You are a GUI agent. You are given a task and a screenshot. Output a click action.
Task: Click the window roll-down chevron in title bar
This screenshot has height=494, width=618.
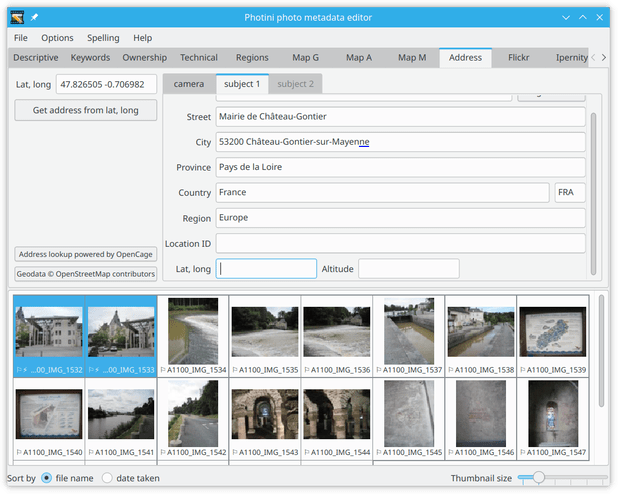point(566,17)
